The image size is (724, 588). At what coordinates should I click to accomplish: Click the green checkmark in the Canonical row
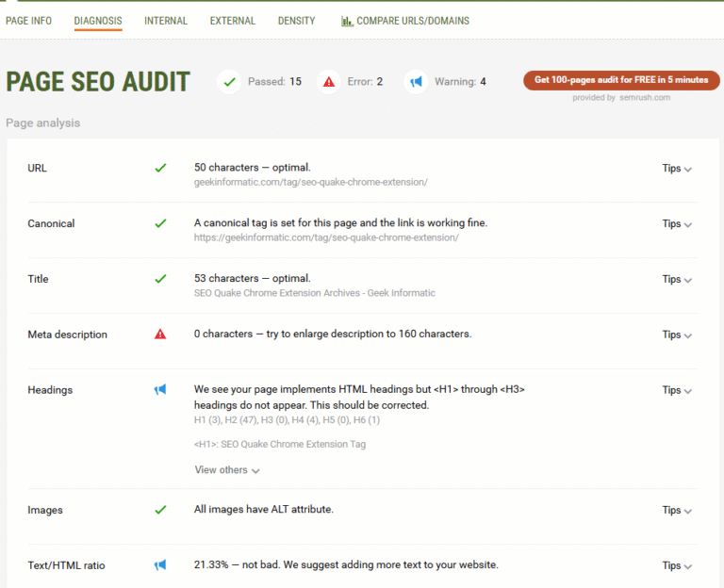[160, 223]
